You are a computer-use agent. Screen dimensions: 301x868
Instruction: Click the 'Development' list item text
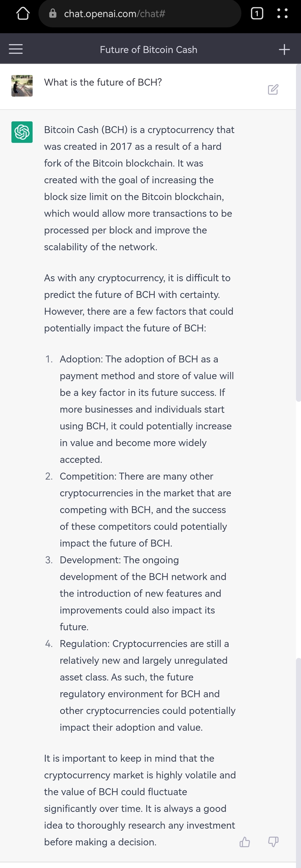click(x=143, y=593)
